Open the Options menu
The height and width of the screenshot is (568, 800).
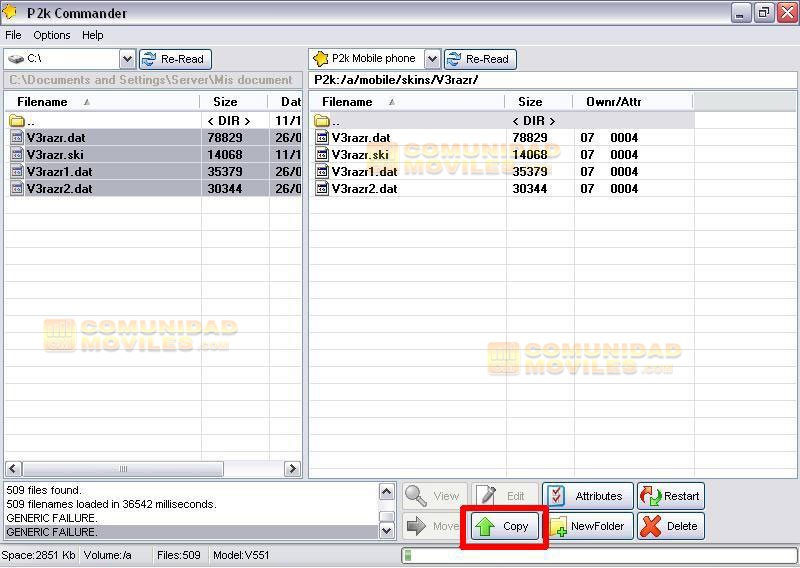pos(52,35)
